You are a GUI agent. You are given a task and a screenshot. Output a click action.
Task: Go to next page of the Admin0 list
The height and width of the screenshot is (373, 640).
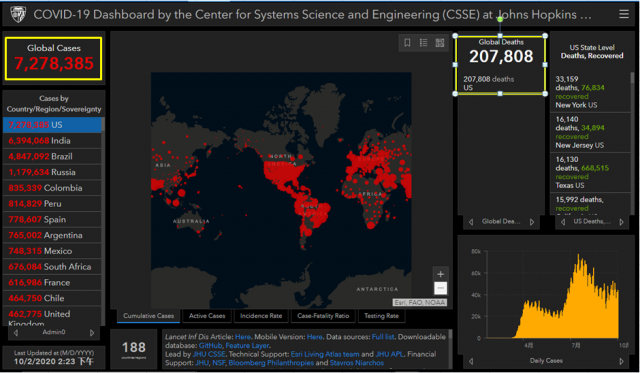92,333
